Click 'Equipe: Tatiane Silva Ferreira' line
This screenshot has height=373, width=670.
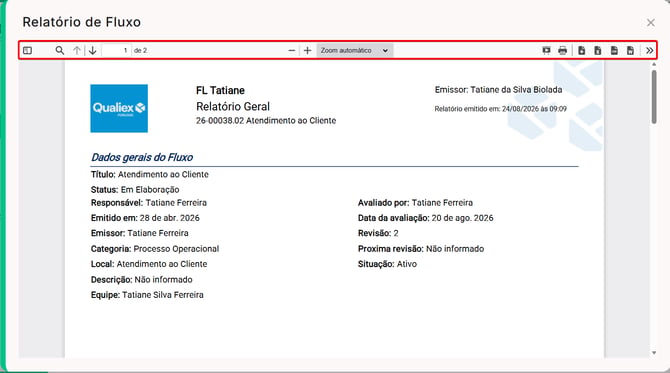tap(147, 295)
